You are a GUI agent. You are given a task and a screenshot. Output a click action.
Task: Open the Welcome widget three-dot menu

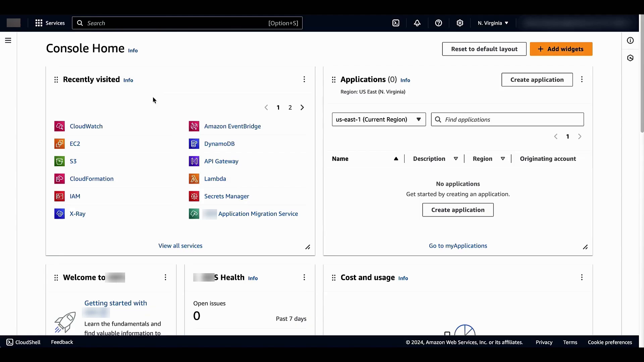click(165, 277)
